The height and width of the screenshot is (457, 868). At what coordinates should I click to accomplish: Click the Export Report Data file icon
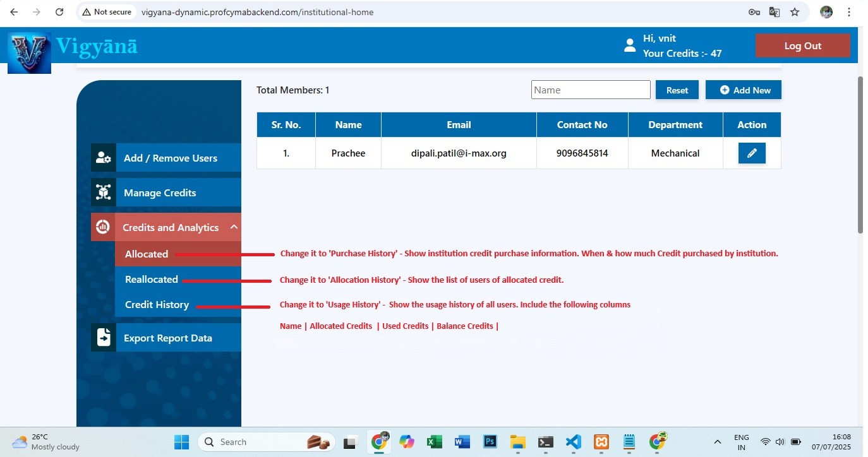point(104,338)
